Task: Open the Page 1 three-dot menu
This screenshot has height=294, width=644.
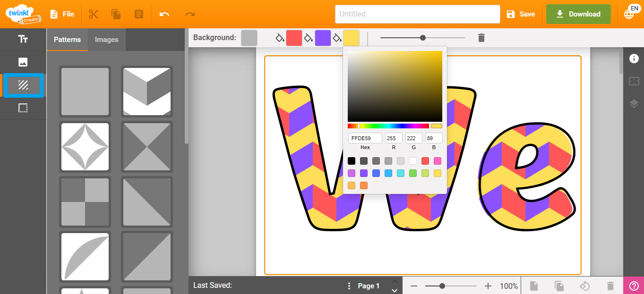Action: pos(349,286)
